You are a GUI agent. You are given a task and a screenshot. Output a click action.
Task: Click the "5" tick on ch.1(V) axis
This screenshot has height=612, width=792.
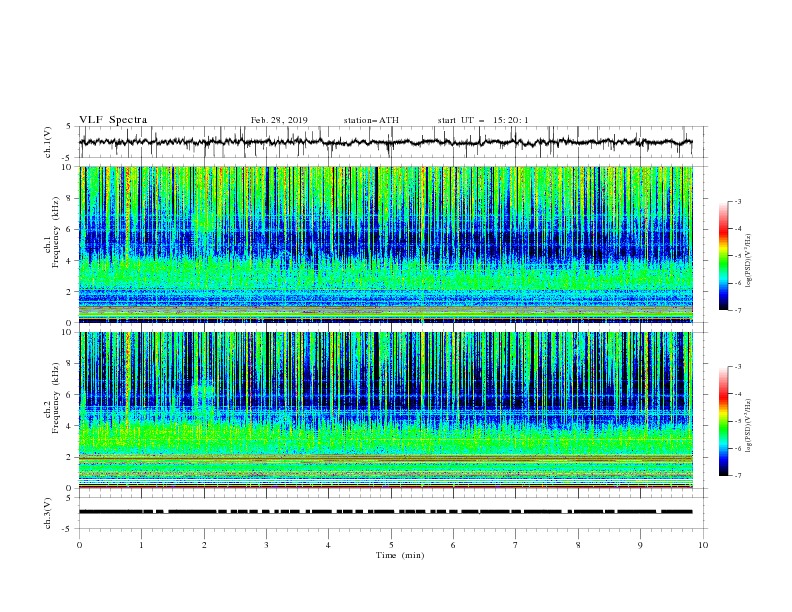(x=70, y=127)
